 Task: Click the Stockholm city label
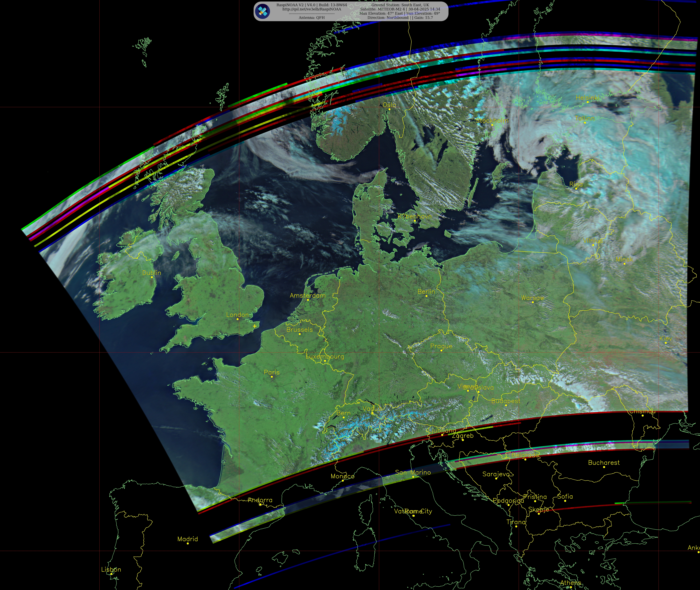[x=492, y=121]
